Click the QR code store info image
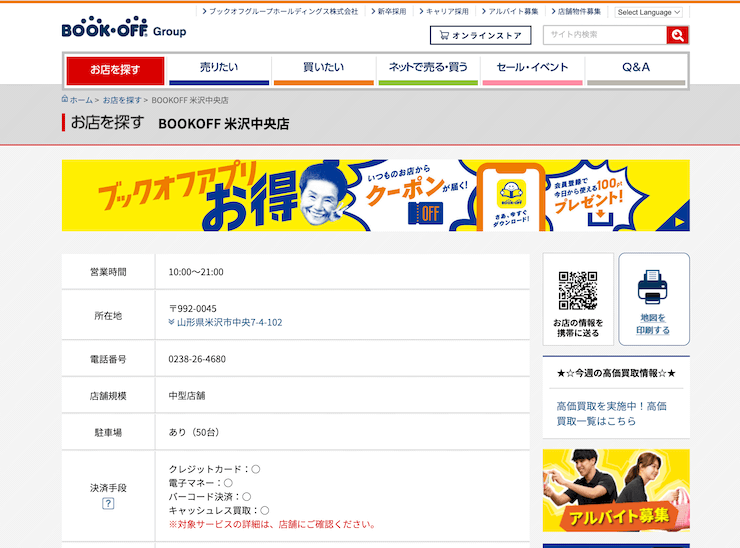 pyautogui.click(x=578, y=290)
